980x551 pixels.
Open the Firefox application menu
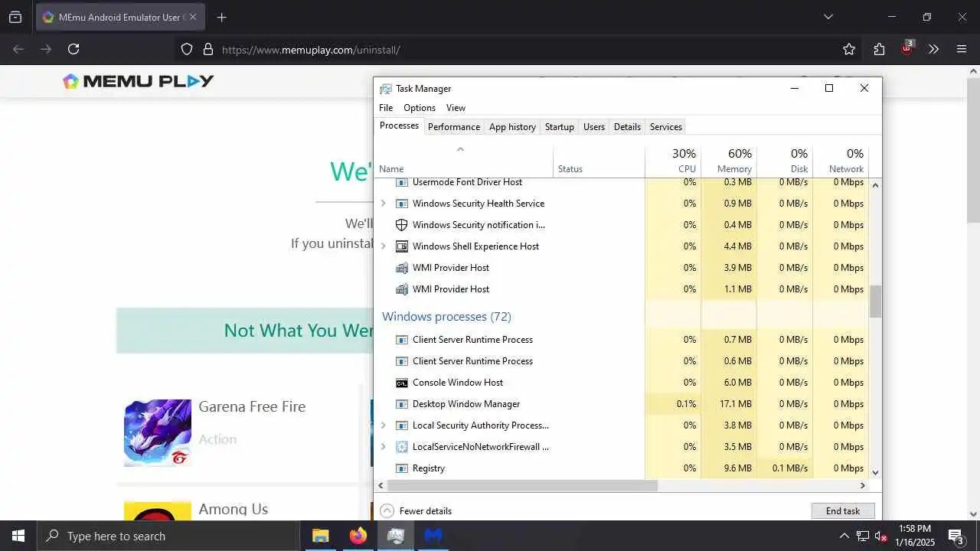click(962, 49)
